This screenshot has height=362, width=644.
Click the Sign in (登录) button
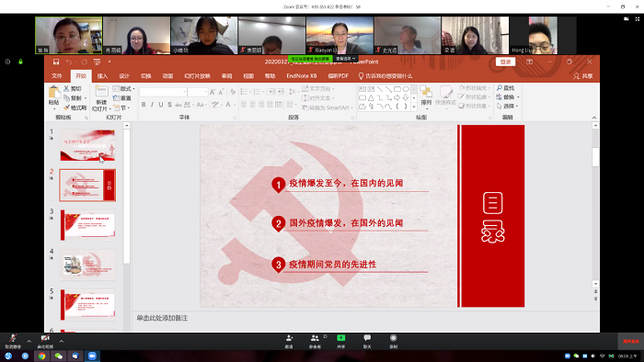[505, 62]
